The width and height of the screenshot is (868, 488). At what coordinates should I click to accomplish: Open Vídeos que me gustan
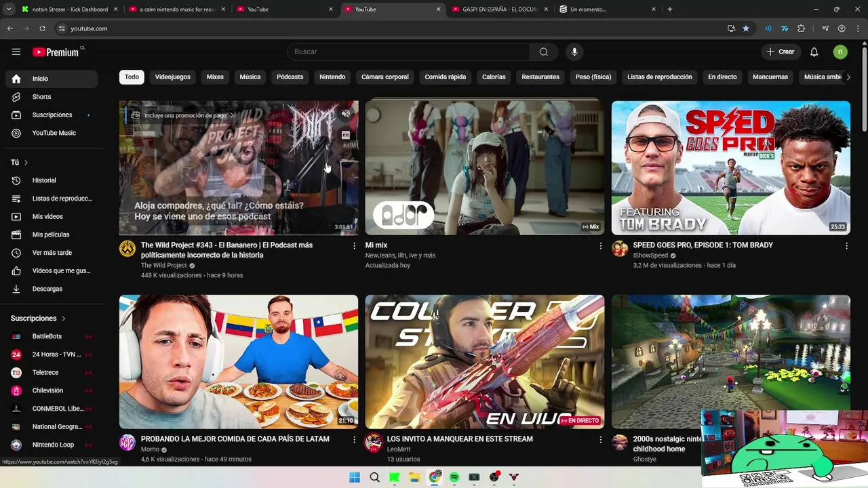tap(52, 270)
